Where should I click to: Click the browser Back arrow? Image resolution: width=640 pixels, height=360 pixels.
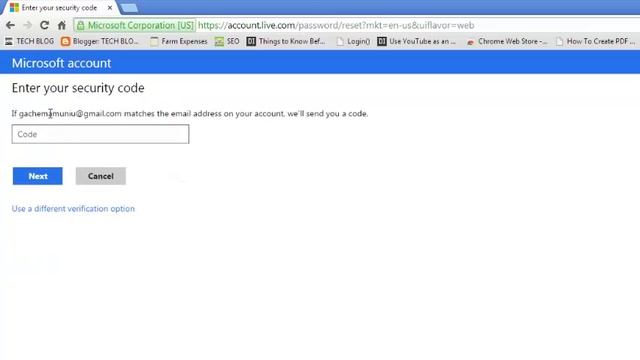(x=11, y=25)
